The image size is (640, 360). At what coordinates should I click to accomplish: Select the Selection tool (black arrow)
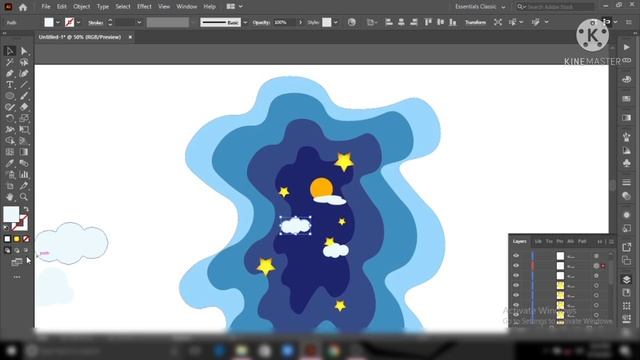click(x=10, y=51)
